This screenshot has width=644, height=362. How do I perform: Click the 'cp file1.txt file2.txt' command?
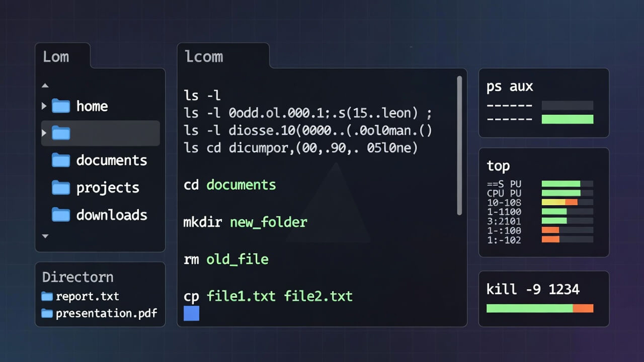click(x=268, y=296)
